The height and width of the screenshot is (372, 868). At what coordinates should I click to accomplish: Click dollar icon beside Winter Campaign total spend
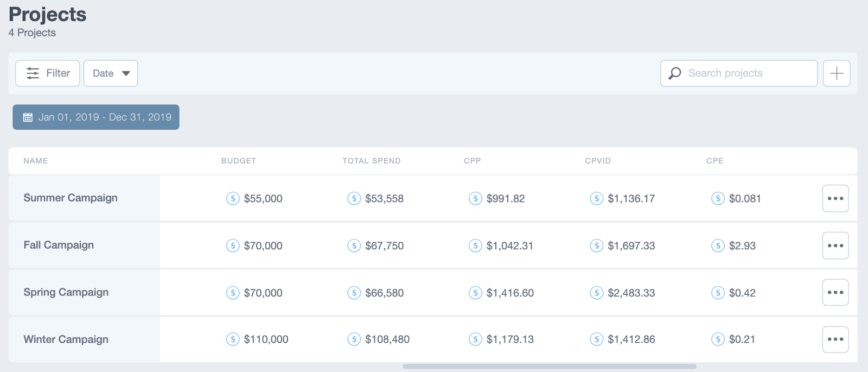click(x=354, y=339)
